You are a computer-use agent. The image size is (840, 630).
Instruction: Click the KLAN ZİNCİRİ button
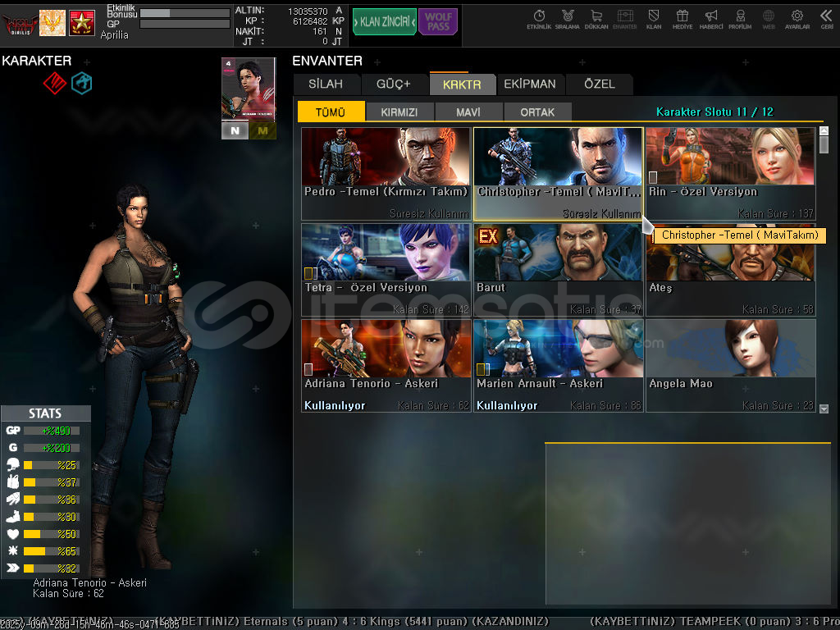[x=385, y=21]
